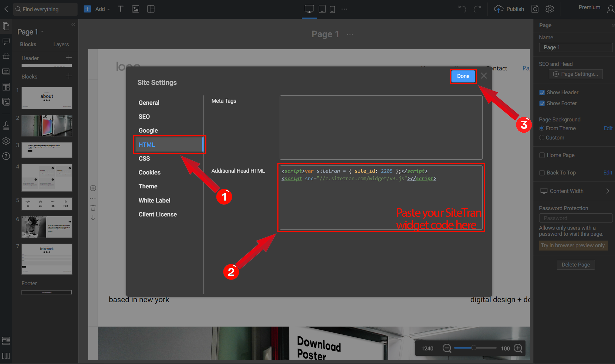This screenshot has height=364, width=615.
Task: Open the CSS tab in Site Settings
Action: (144, 158)
